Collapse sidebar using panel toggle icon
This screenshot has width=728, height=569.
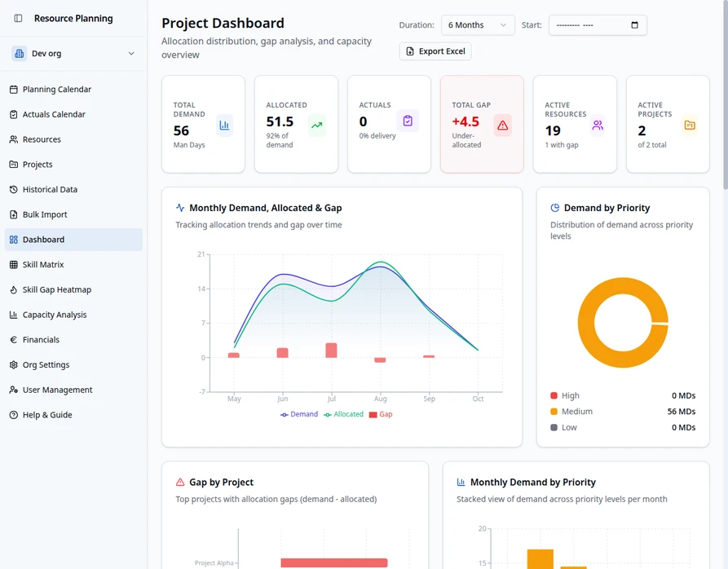tap(18, 18)
